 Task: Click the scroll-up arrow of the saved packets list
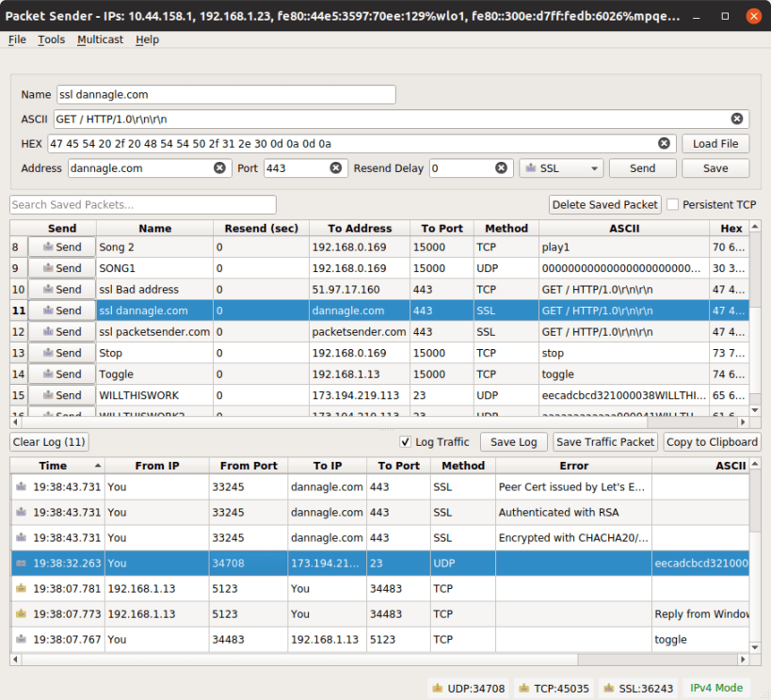[x=755, y=227]
